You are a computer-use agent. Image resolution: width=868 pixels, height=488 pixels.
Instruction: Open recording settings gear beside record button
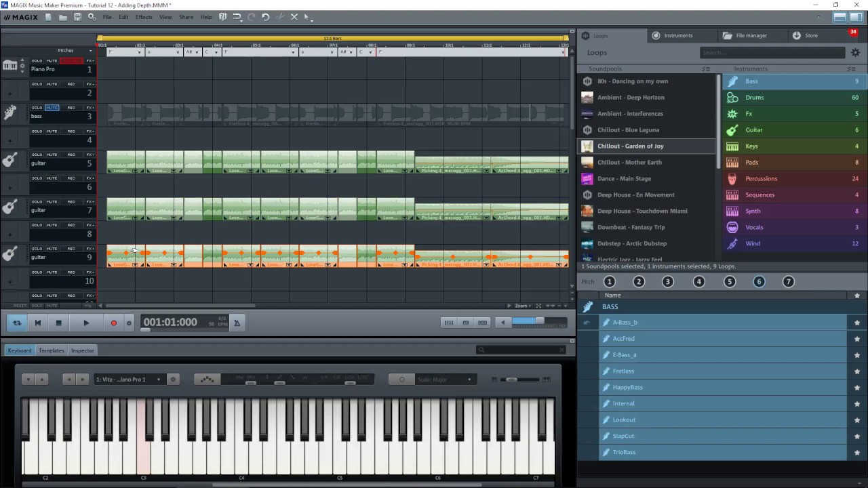click(x=129, y=323)
